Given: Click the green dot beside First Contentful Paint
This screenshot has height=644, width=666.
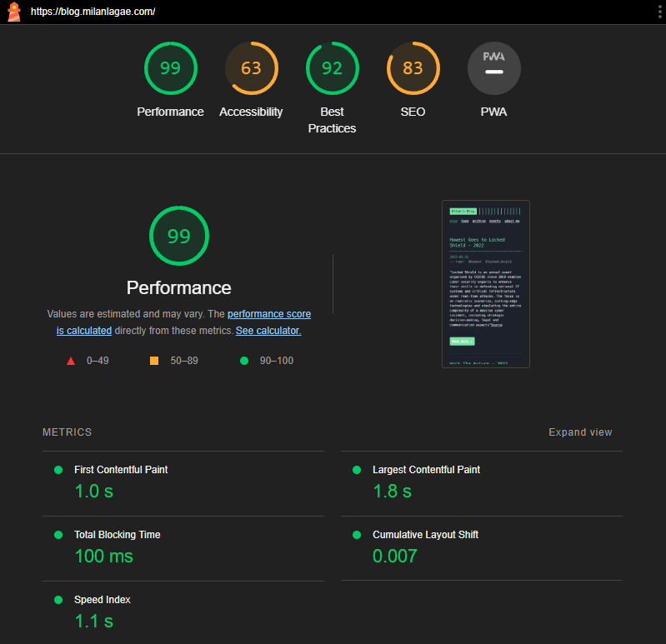Looking at the screenshot, I should pos(58,470).
